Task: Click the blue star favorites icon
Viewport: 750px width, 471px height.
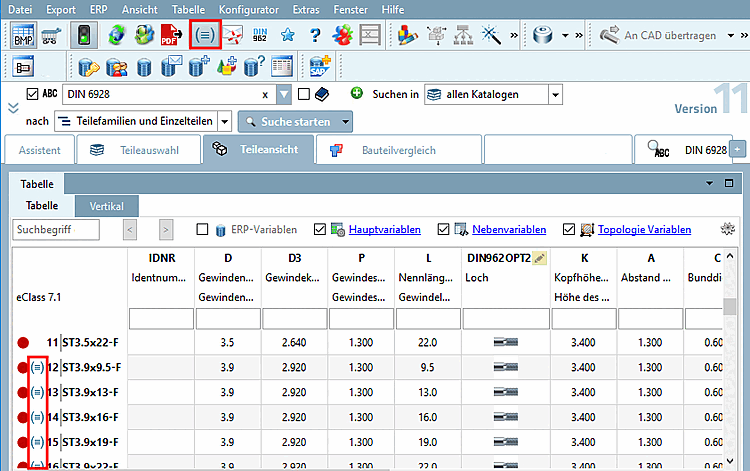Action: click(x=287, y=35)
